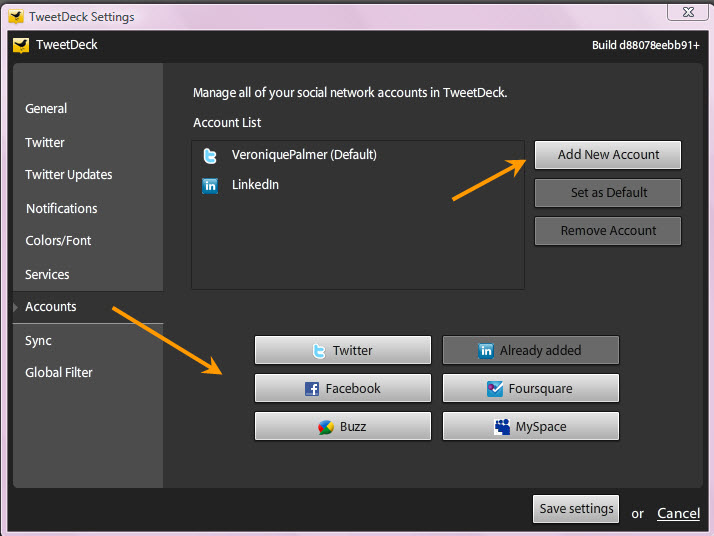
Task: Select the VeroniquePalmer Twitter account entry
Action: tap(303, 155)
